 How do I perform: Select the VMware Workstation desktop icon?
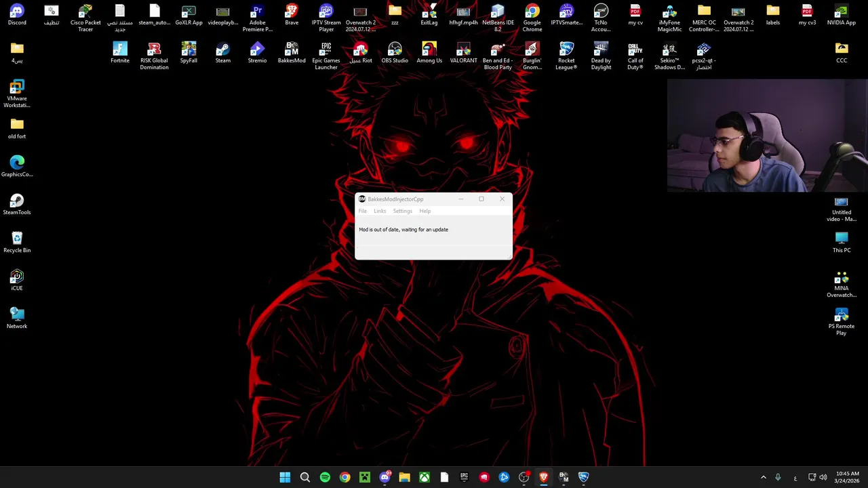click(17, 94)
